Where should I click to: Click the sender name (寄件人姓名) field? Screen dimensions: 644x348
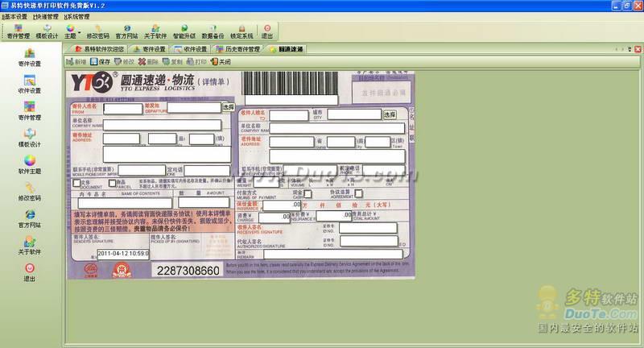click(x=123, y=109)
